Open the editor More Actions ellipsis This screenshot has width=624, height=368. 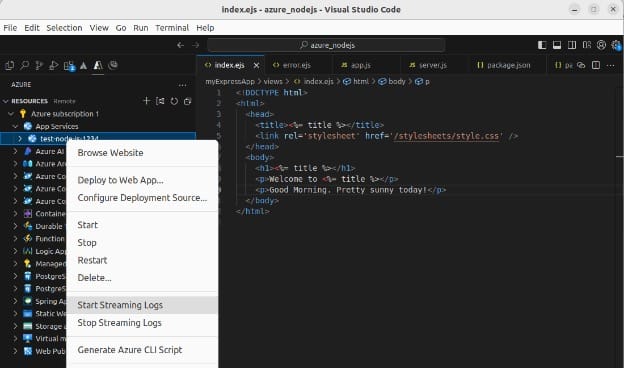(610, 65)
